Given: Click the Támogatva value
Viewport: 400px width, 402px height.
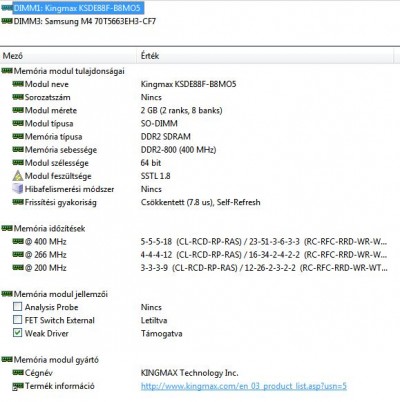Looking at the screenshot, I should (x=162, y=333).
